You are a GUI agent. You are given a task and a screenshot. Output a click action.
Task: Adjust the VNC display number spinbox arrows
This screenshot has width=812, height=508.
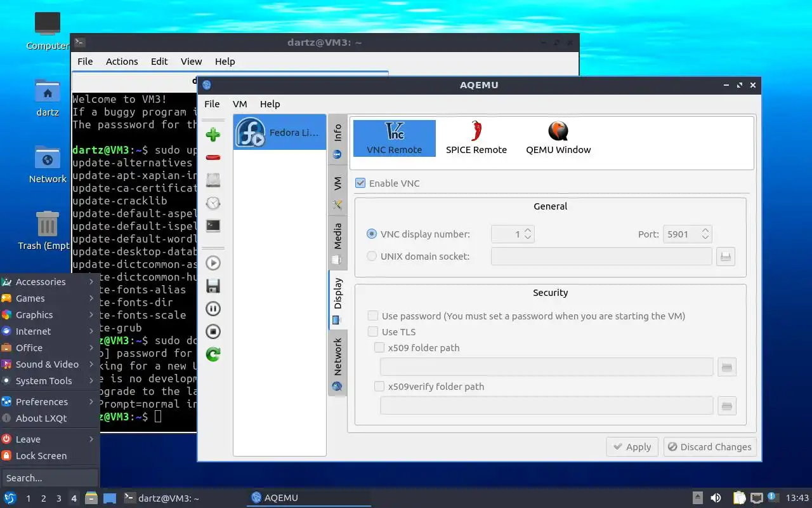528,234
